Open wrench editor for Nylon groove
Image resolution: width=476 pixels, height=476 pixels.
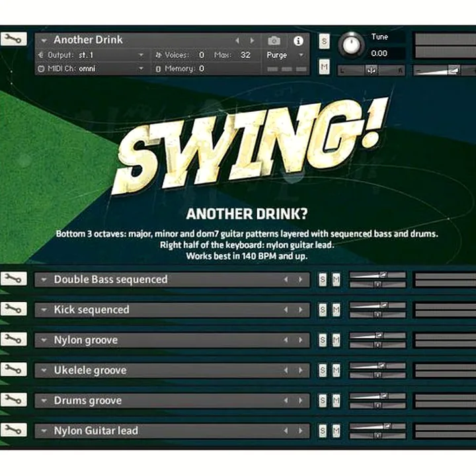click(14, 339)
